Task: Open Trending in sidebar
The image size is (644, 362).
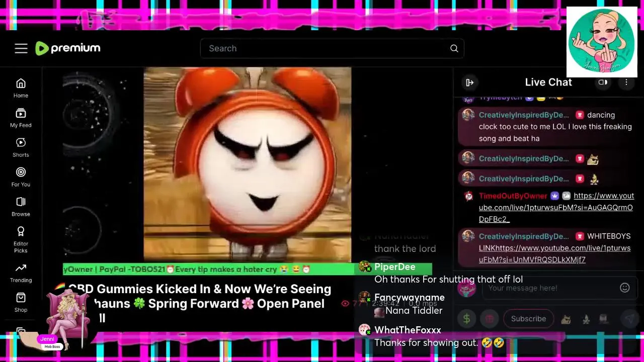Action: click(21, 273)
